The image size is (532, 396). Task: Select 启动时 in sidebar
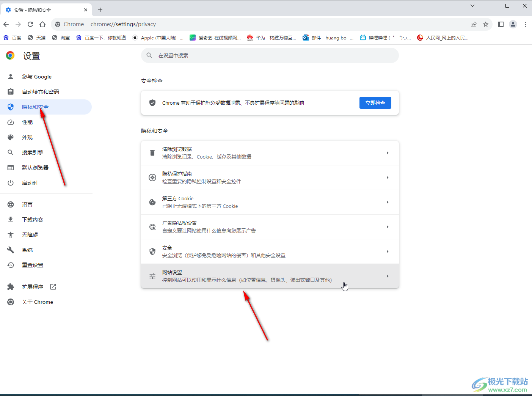[x=46, y=183]
